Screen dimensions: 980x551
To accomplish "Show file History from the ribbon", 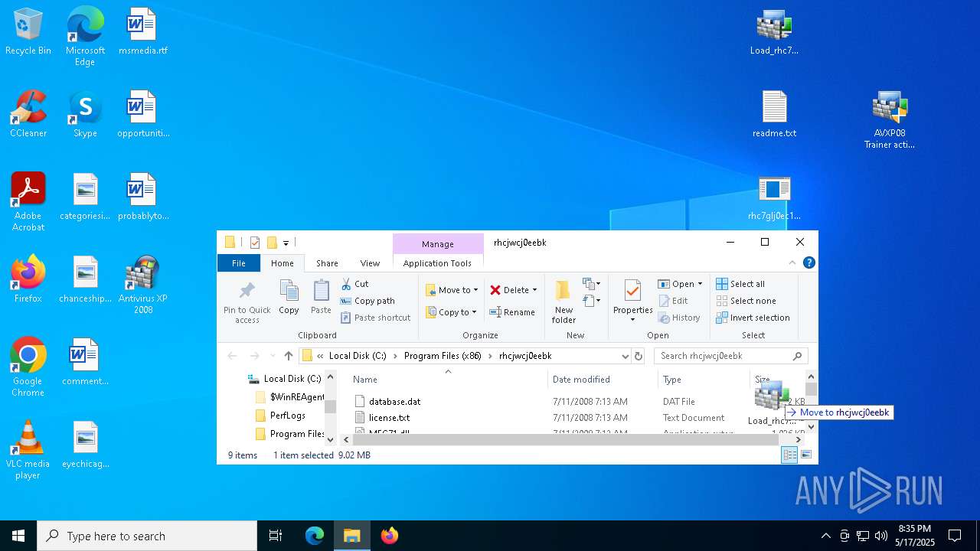I will 679,318.
